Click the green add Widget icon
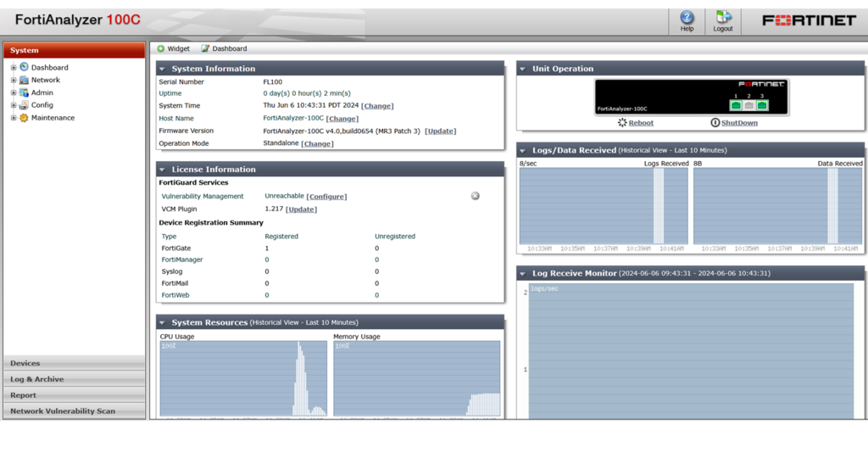The width and height of the screenshot is (868, 463). (160, 48)
